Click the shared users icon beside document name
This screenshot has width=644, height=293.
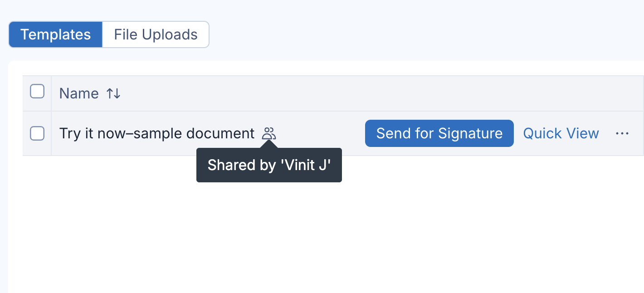pos(269,133)
